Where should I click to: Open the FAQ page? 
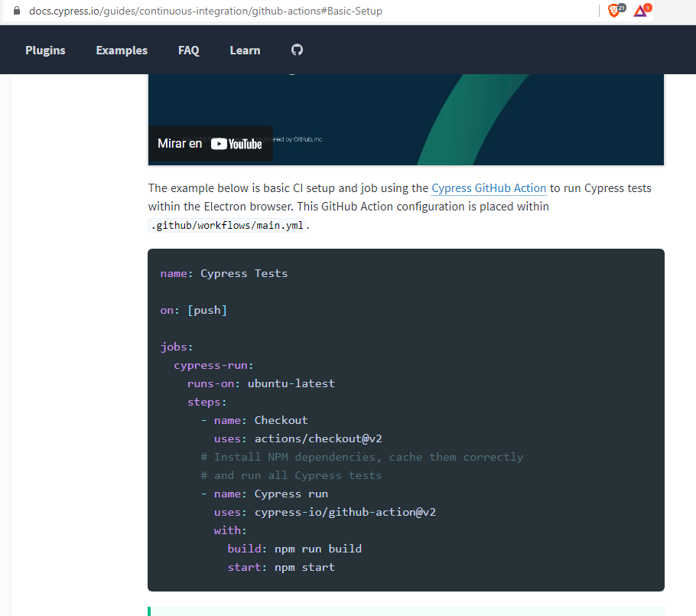point(188,50)
